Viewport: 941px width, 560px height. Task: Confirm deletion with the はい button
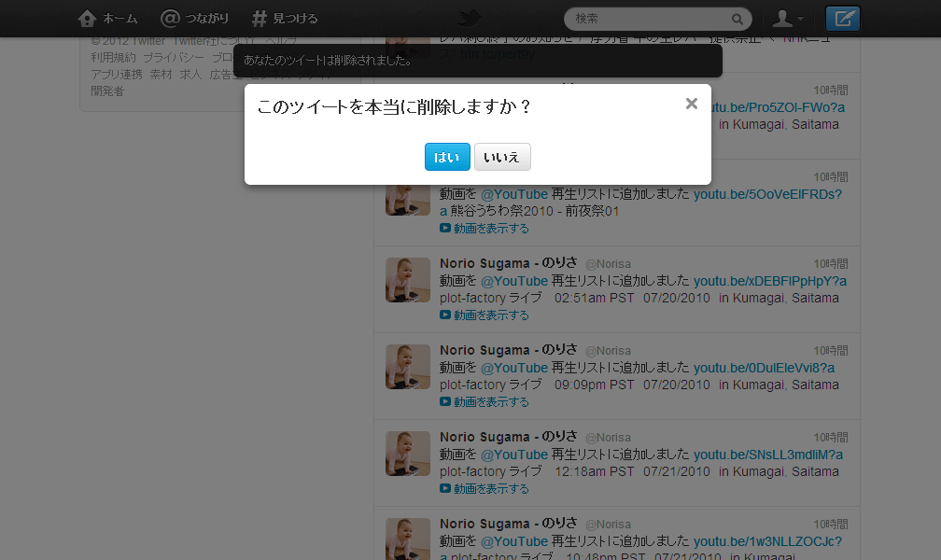point(447,157)
